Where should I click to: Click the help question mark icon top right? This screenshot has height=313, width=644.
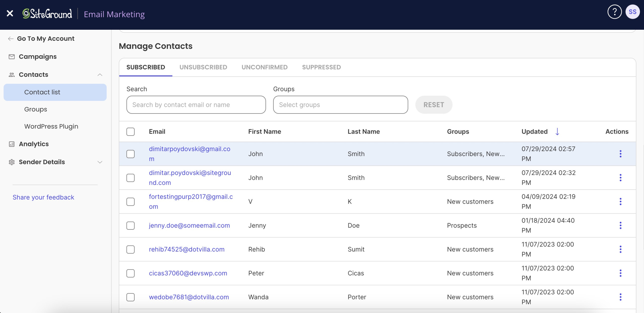click(x=614, y=11)
